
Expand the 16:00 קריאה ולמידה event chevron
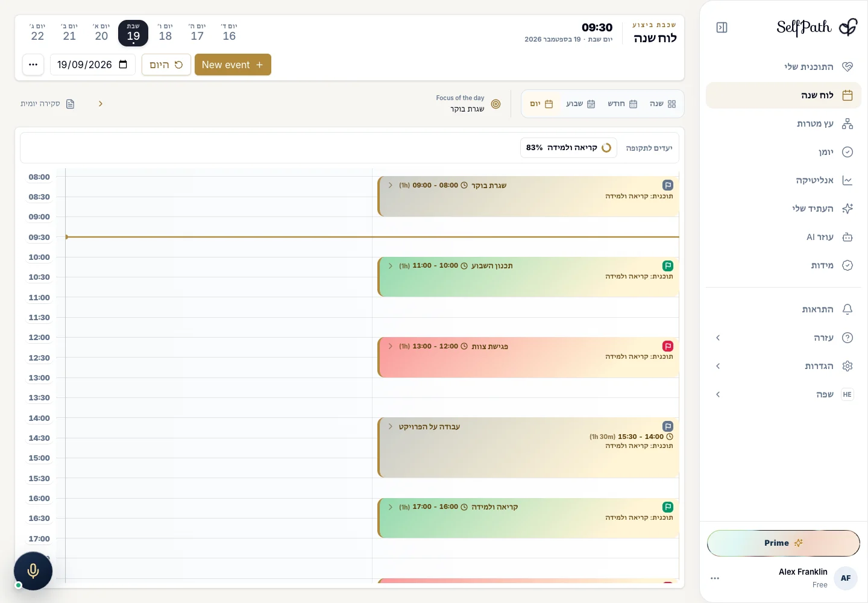click(x=391, y=507)
